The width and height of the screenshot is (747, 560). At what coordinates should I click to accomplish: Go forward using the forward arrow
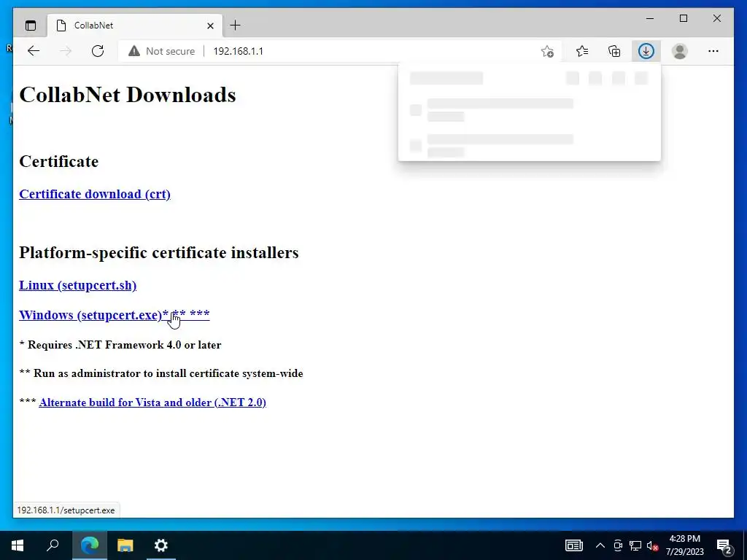(66, 51)
